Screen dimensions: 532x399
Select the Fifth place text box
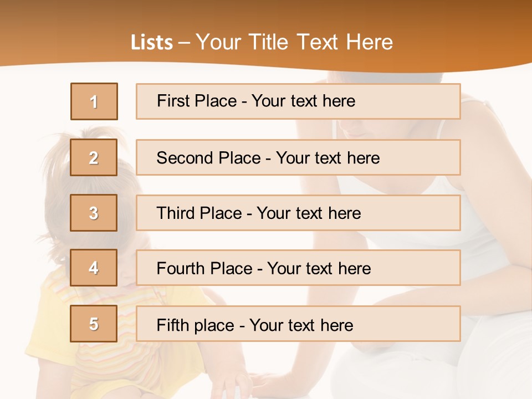(298, 324)
